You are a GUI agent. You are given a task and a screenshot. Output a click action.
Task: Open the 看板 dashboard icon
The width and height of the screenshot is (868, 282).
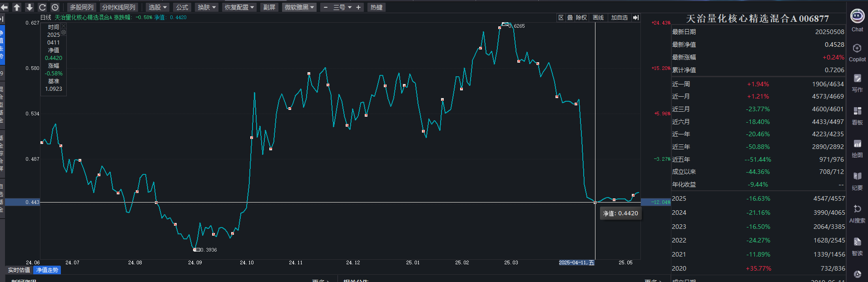click(857, 112)
